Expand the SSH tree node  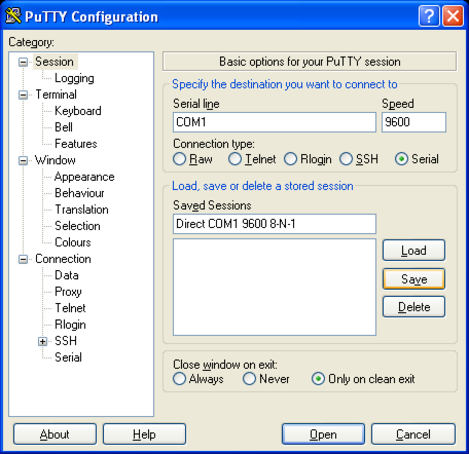click(x=42, y=341)
